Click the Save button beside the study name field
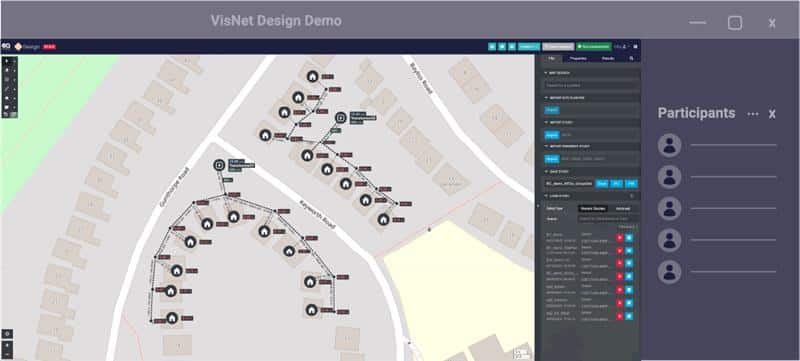This screenshot has height=361, width=800. [602, 184]
